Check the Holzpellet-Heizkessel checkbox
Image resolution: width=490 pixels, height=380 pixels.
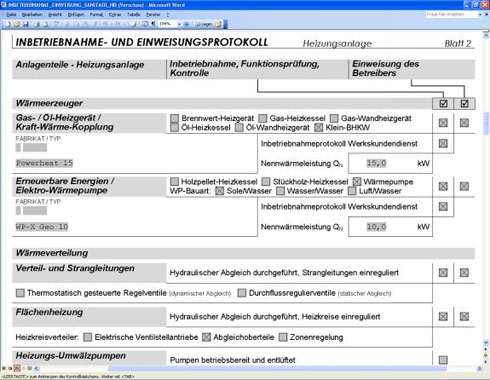[174, 182]
